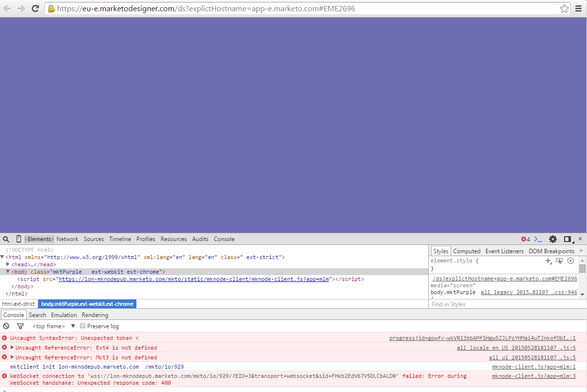Collapse the html element node
587x392 pixels.
[x=2, y=257]
